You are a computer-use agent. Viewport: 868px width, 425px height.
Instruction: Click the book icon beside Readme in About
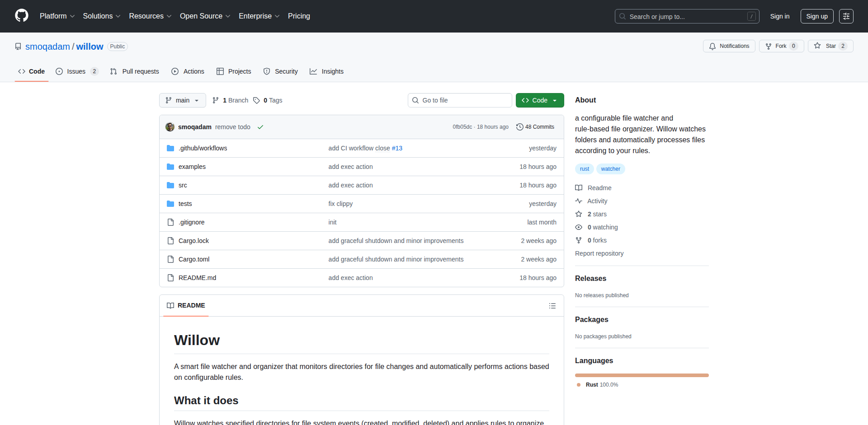(x=579, y=188)
